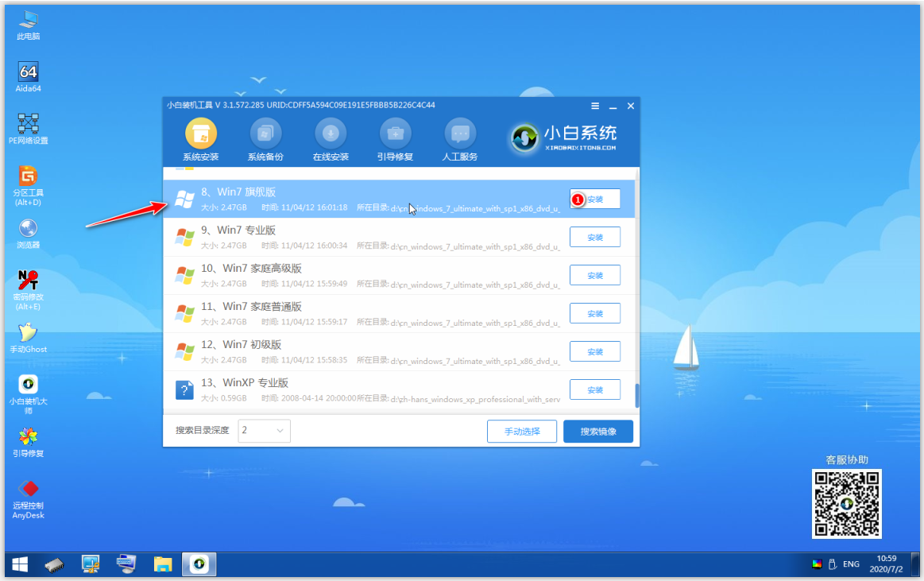Select the 小白装机 taskbar button
The width and height of the screenshot is (924, 581).
tap(199, 564)
